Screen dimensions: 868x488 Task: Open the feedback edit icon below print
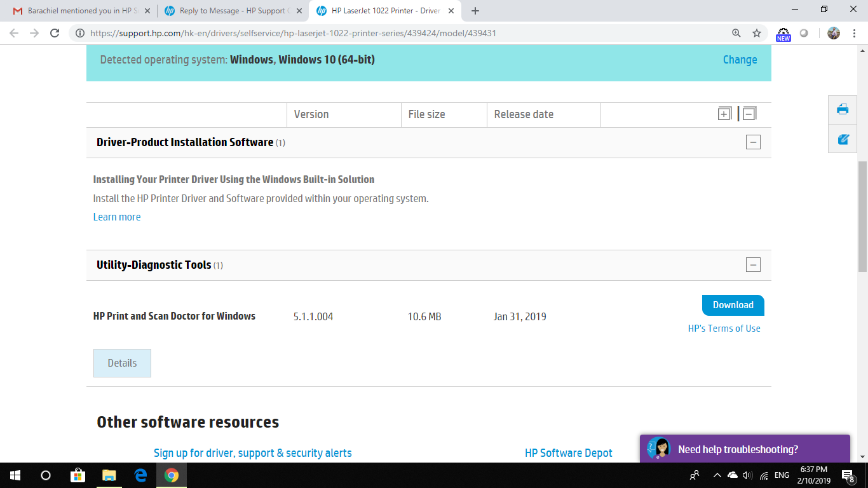coord(843,139)
